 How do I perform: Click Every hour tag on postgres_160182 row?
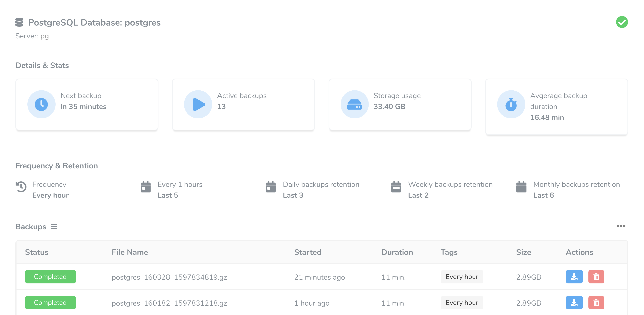462,302
